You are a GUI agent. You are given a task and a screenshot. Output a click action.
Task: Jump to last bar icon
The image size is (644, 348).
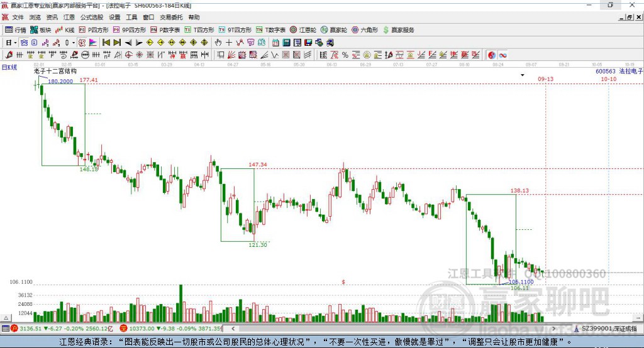point(117,43)
